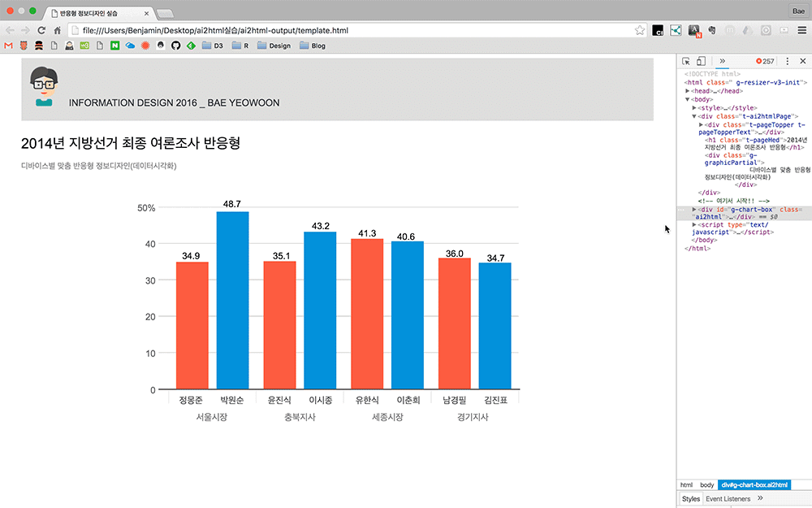Click the red 41.3 유한식 bar
812x508 pixels.
(367, 314)
